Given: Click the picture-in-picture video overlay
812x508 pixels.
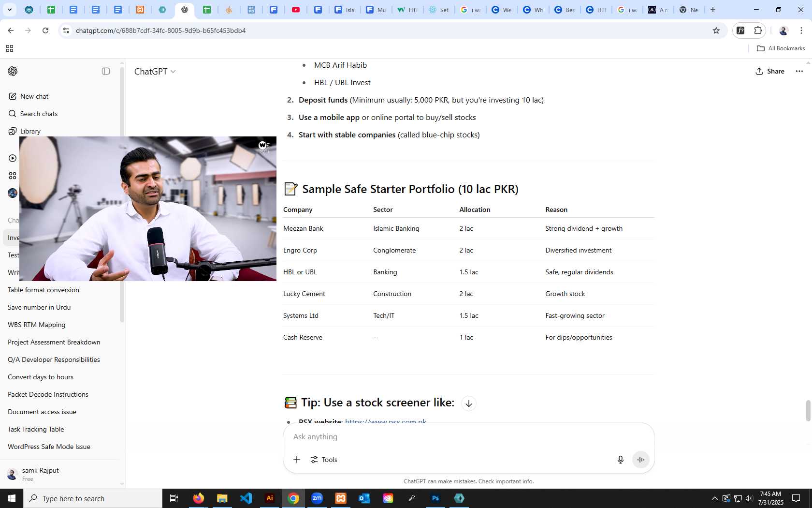Looking at the screenshot, I should [148, 209].
